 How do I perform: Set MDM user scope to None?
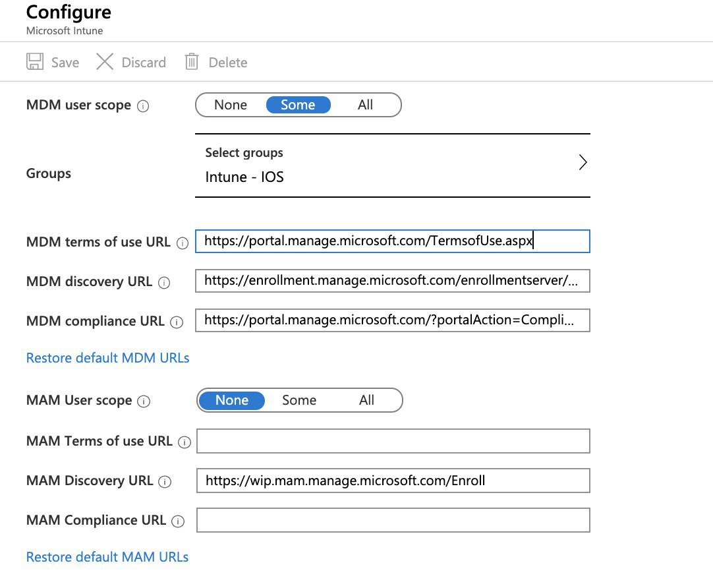(x=231, y=105)
